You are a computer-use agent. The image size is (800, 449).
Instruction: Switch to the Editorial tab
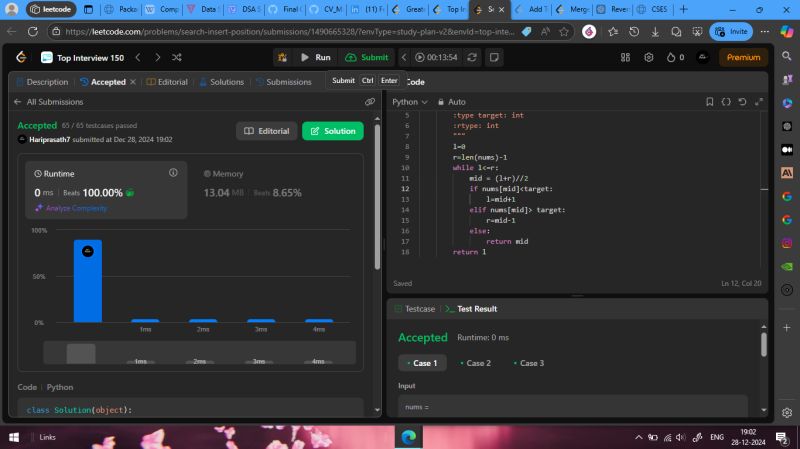167,82
